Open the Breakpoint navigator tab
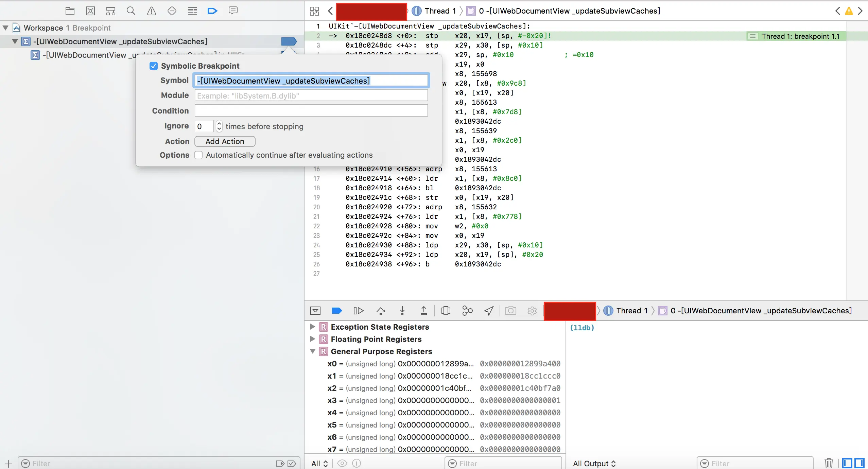The image size is (868, 469). tap(212, 11)
